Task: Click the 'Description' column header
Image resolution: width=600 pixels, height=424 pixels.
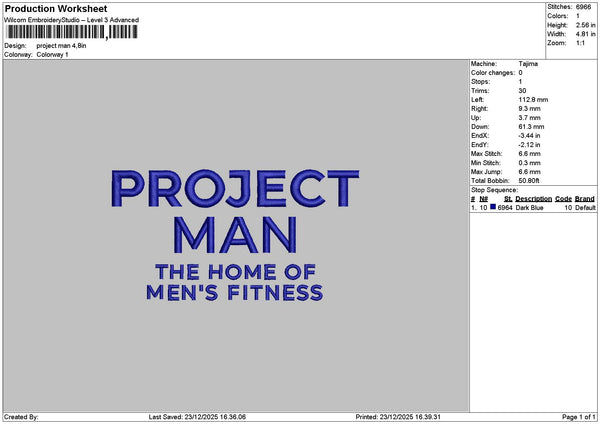Action: click(533, 199)
